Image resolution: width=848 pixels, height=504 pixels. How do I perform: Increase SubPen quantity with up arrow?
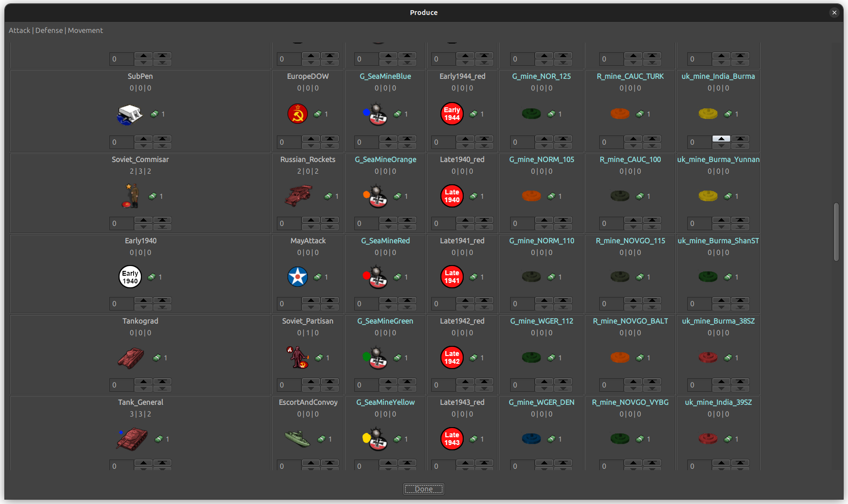(x=143, y=139)
